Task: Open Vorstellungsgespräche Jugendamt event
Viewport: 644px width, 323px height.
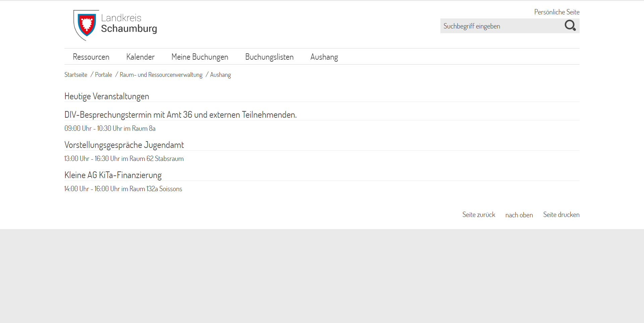Action: (x=124, y=145)
